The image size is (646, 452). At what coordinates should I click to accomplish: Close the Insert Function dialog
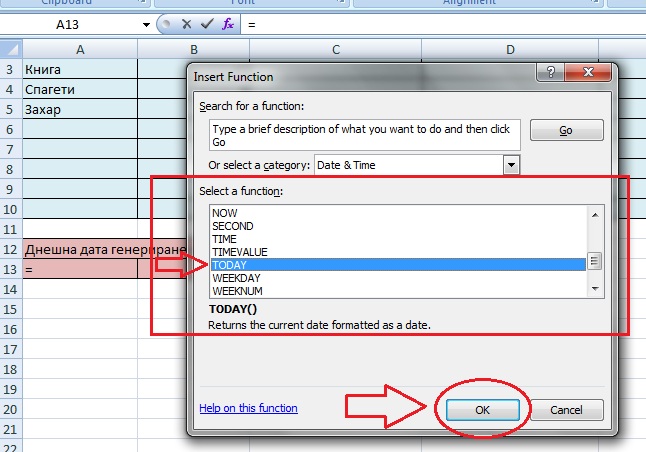588,72
